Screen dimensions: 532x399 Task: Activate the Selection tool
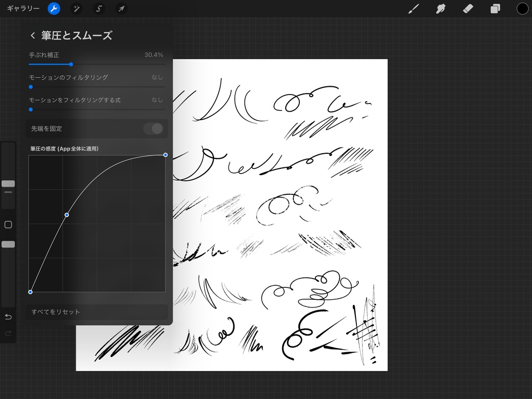[98, 8]
